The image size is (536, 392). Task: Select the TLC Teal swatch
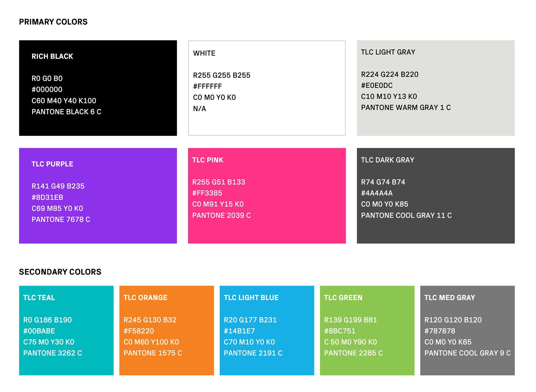tap(66, 330)
